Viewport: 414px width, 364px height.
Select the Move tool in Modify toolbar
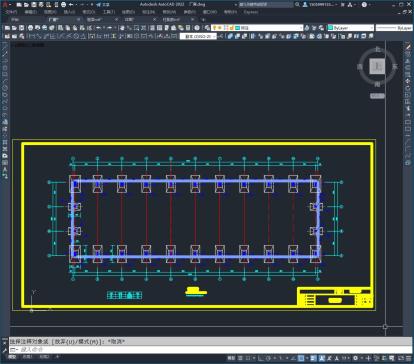(x=408, y=81)
